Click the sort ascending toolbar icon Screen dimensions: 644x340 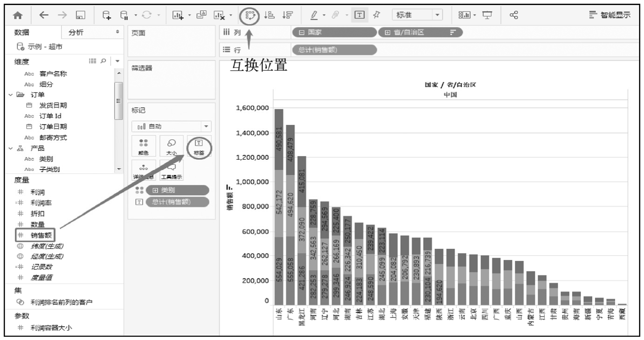coord(269,15)
